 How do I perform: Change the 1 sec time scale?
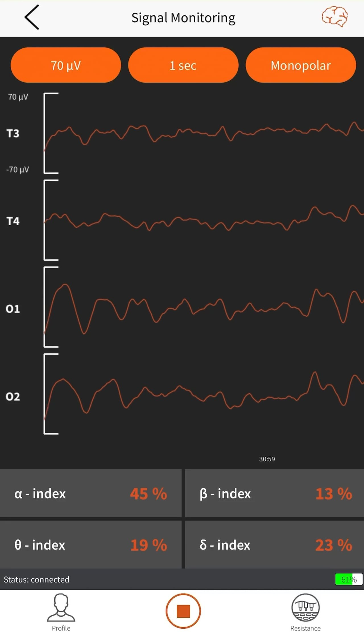[x=183, y=65]
